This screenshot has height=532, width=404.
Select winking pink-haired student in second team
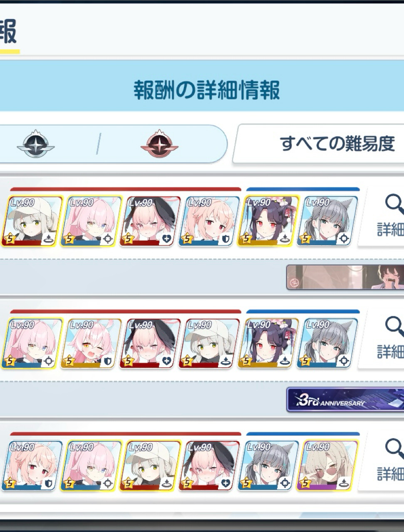91,343
